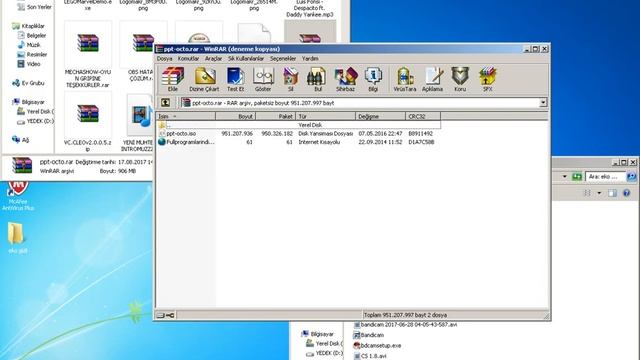
Task: Select YEDEK (D:) in upper Explorer sidebar
Action: (36, 121)
